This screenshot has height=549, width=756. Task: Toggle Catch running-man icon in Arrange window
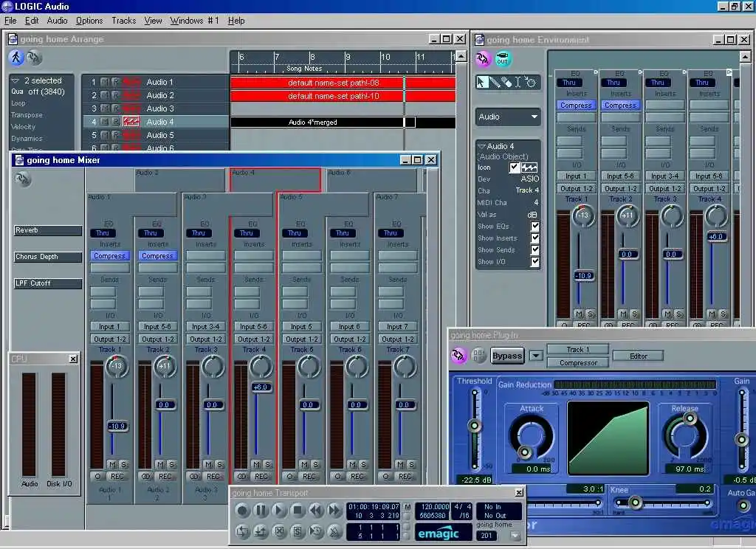click(16, 58)
